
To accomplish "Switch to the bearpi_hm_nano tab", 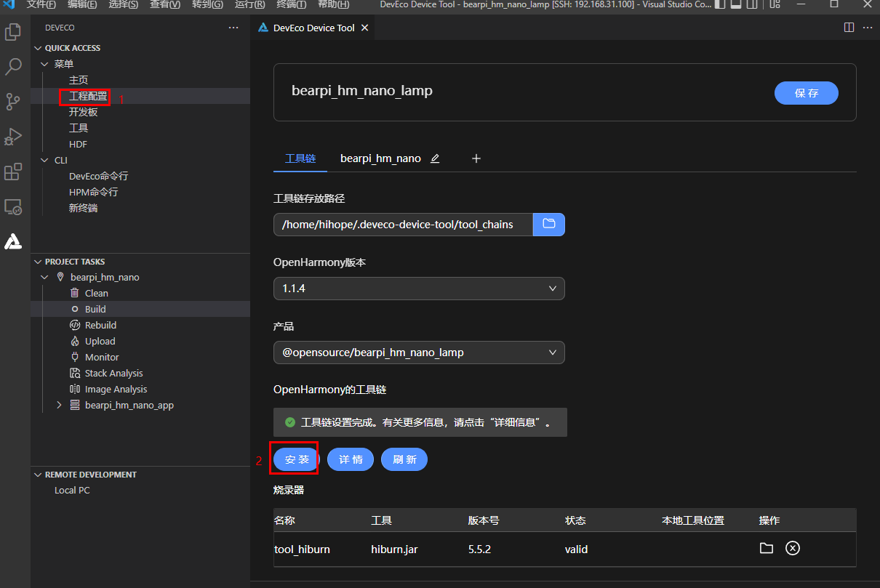I will 380,158.
